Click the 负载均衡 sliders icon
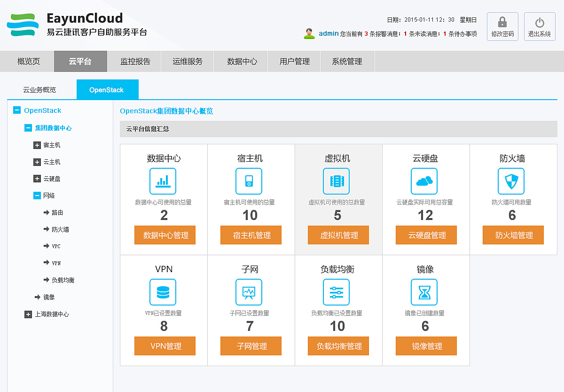This screenshot has height=392, width=564. click(x=338, y=292)
